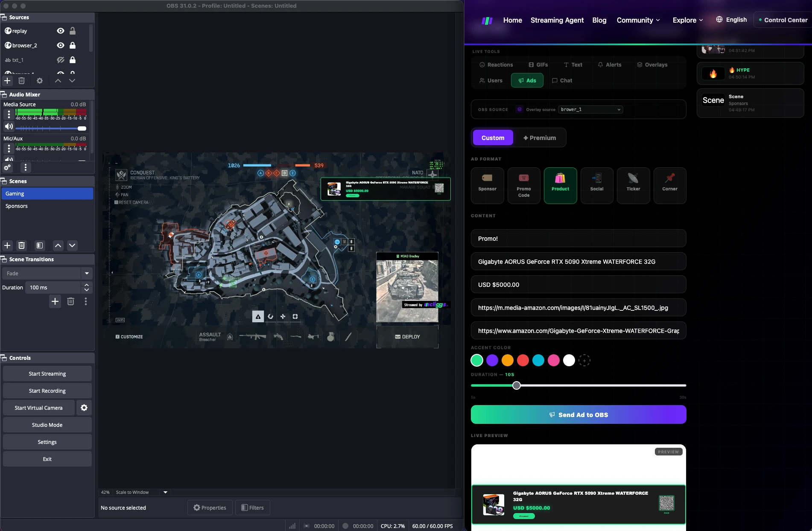Enter Studio Mode
The width and height of the screenshot is (812, 531).
click(x=47, y=425)
